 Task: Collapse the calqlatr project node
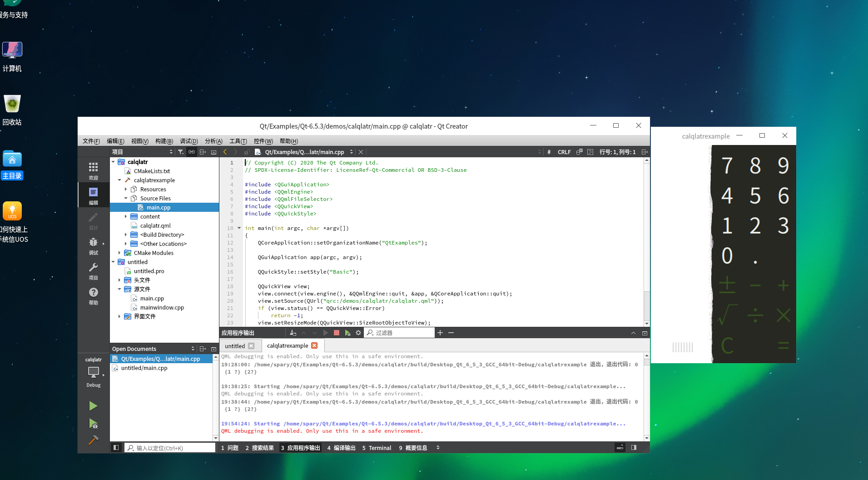click(x=114, y=162)
